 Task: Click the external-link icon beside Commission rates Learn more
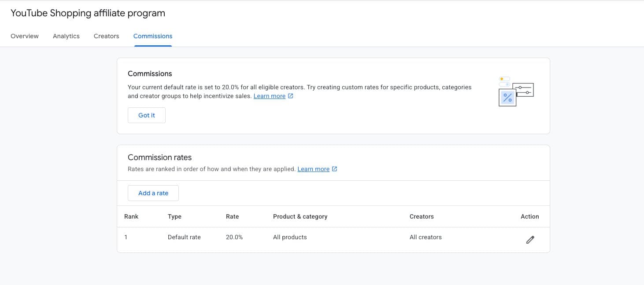334,168
